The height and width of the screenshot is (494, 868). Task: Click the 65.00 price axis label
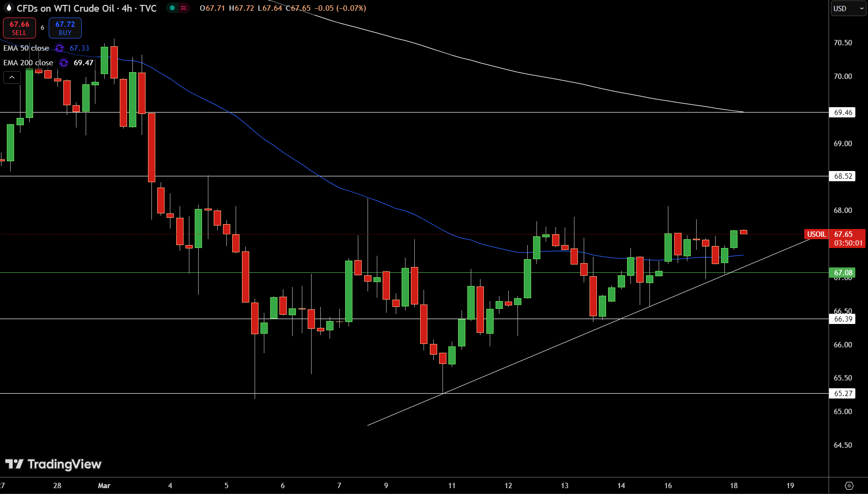(x=843, y=412)
